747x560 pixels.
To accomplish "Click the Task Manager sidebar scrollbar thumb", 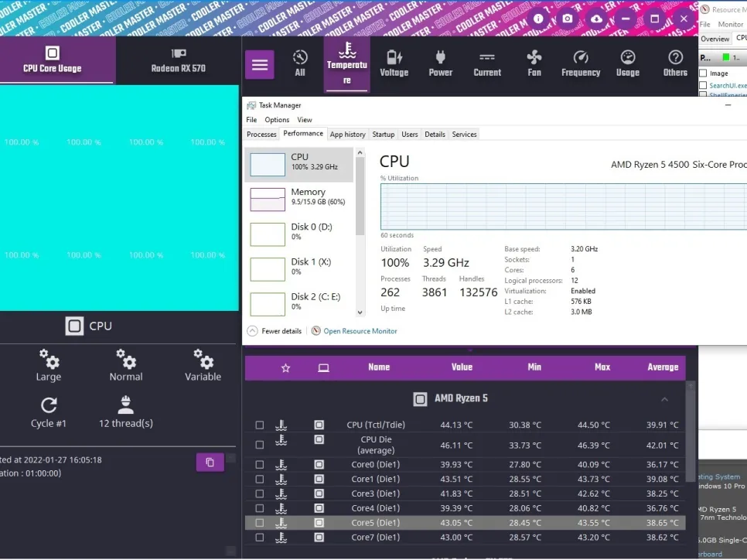I will [x=360, y=196].
